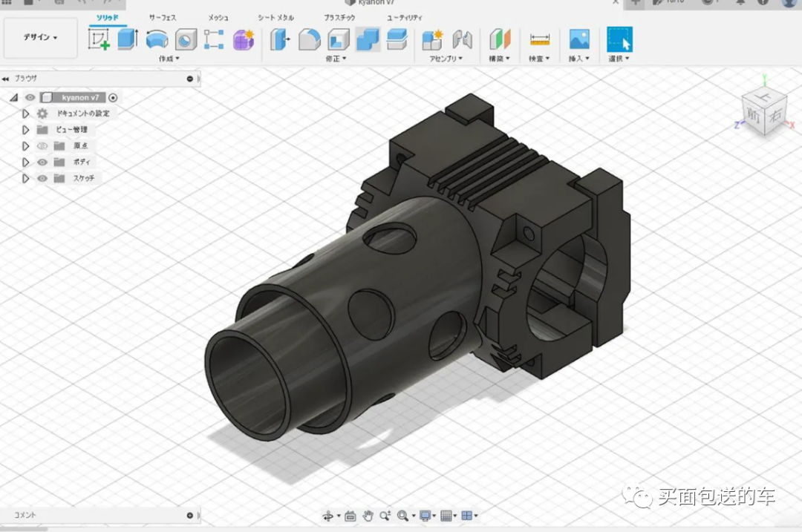The height and width of the screenshot is (532, 802).
Task: Click the 上 face of ViewCube
Action: pyautogui.click(x=765, y=95)
